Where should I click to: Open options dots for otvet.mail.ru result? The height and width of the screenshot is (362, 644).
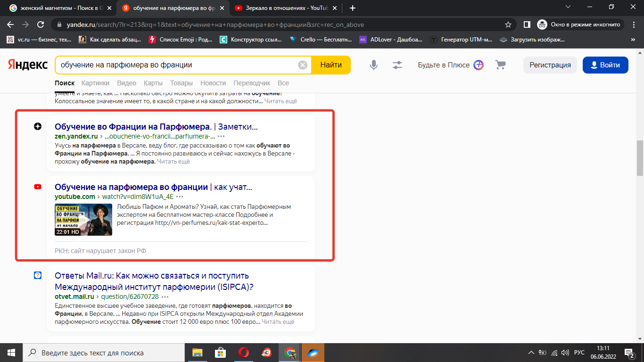165,296
